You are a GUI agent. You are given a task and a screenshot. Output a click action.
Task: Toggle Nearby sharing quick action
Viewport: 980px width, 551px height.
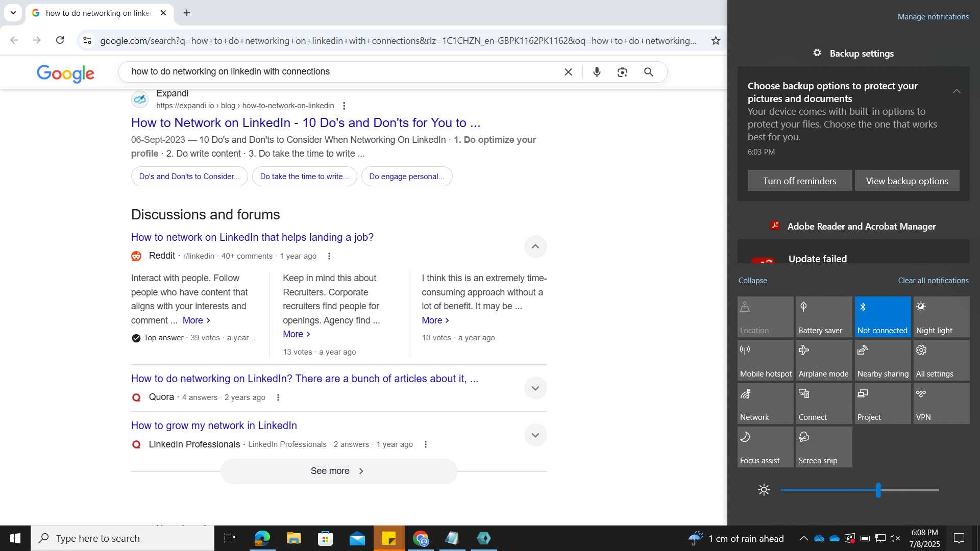(883, 360)
